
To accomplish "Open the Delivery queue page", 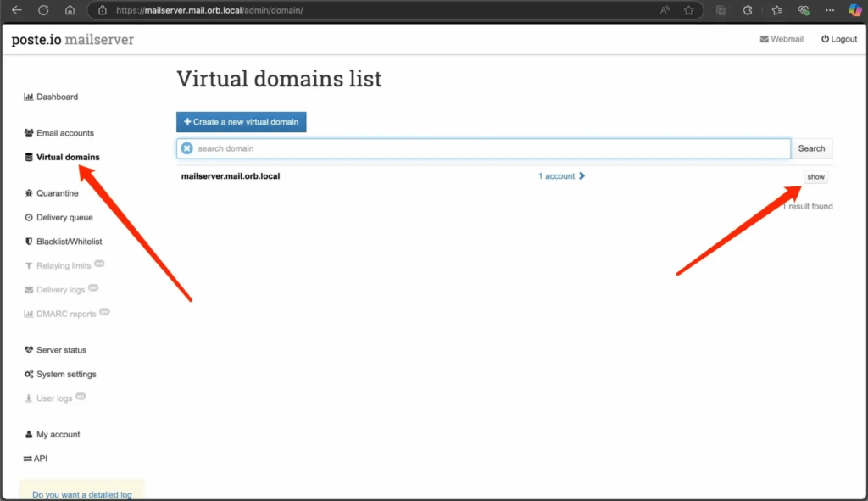I will pyautogui.click(x=64, y=218).
